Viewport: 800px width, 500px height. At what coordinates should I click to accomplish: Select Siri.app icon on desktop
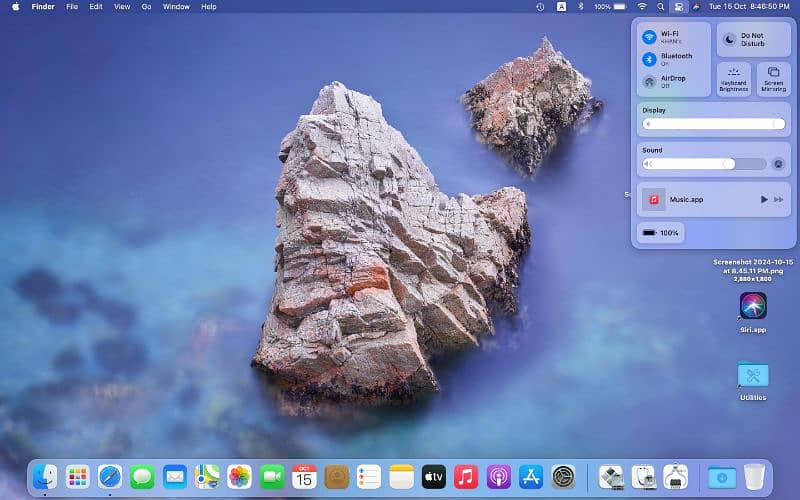pyautogui.click(x=753, y=305)
